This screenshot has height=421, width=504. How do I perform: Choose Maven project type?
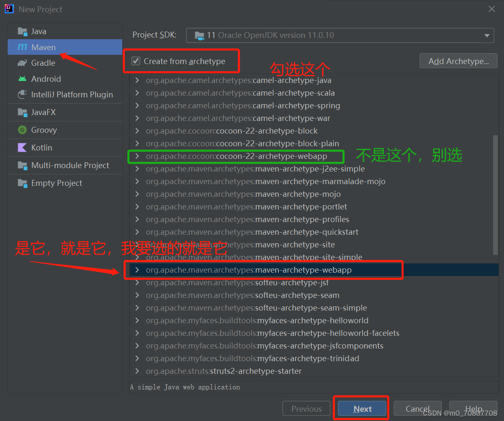(x=65, y=47)
